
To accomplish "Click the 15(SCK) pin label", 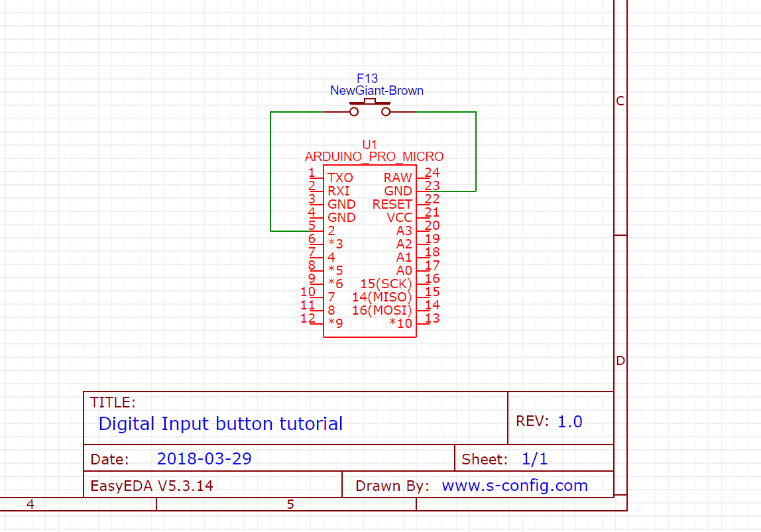I will [386, 284].
